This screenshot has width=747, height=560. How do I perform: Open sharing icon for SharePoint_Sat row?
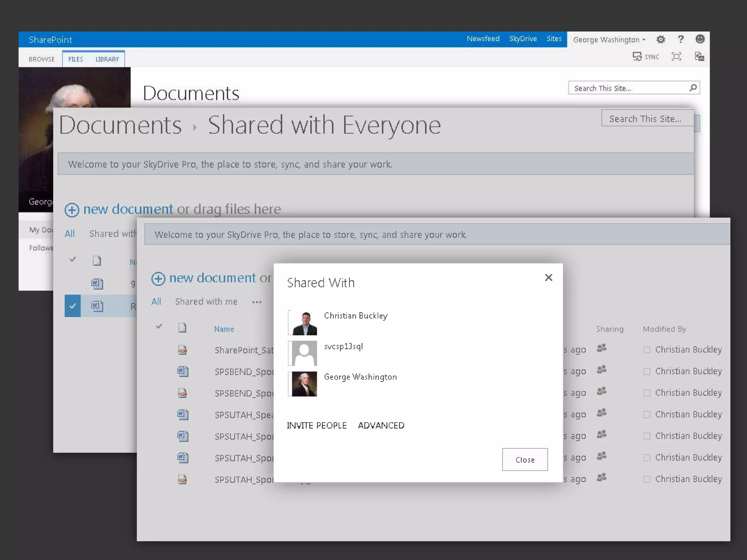[x=601, y=348]
